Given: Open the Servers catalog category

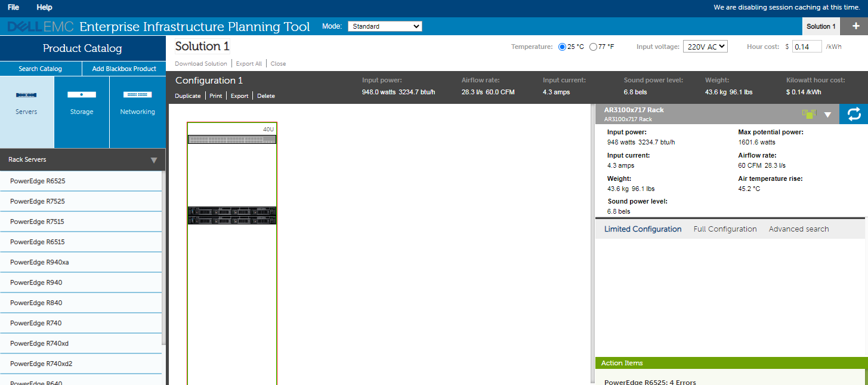Looking at the screenshot, I should 27,112.
